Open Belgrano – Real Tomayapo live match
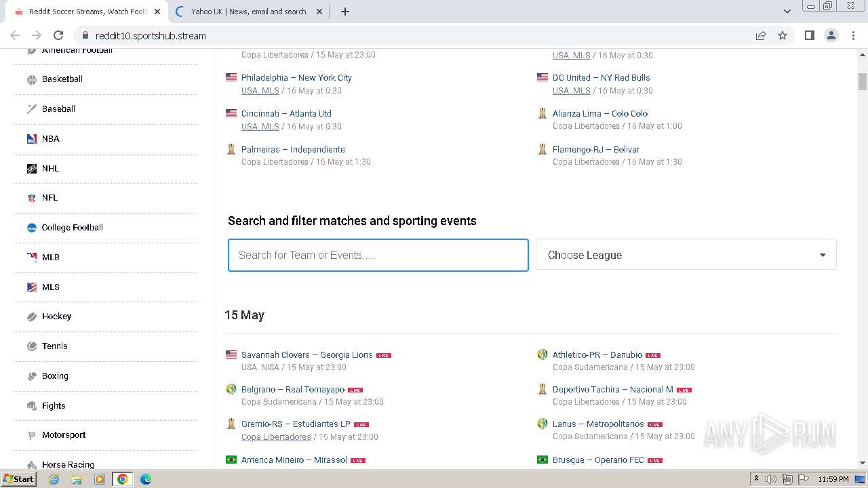This screenshot has width=868, height=488. point(293,389)
